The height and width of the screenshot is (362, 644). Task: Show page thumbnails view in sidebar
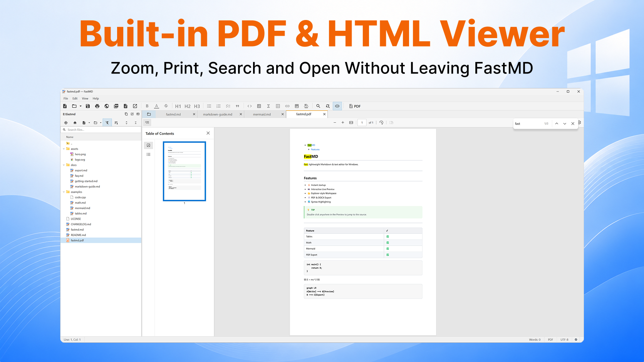click(149, 145)
